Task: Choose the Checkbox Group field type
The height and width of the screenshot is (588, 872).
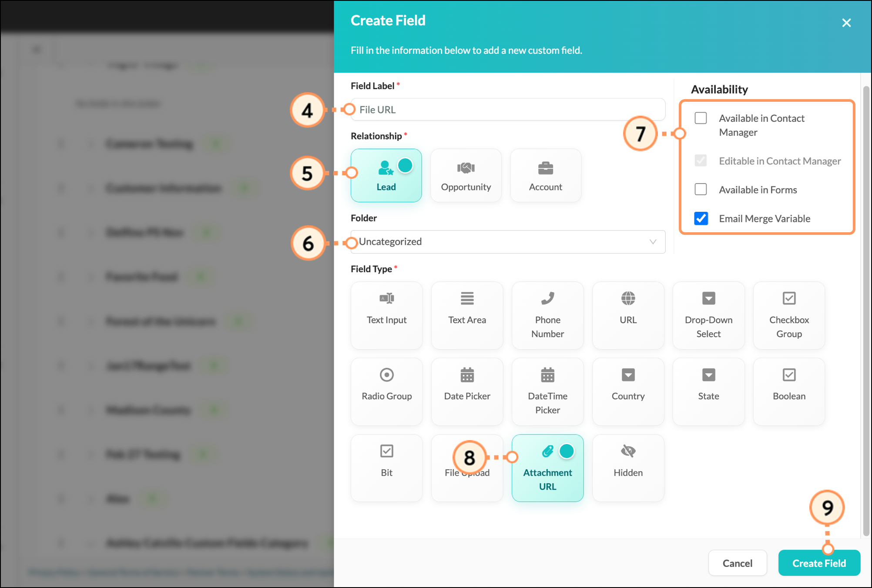Action: [789, 315]
